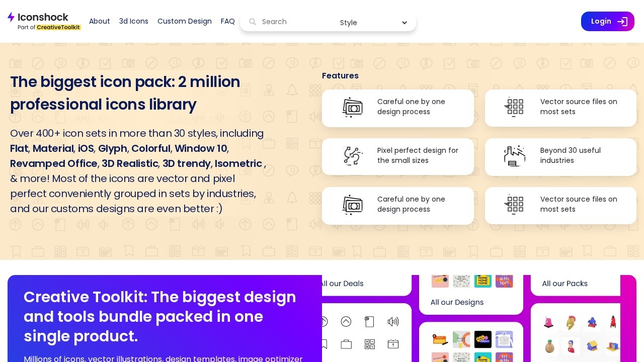Click the 3D person with blue cap icon
Screen dimensions: 644x362
[x=571, y=346]
